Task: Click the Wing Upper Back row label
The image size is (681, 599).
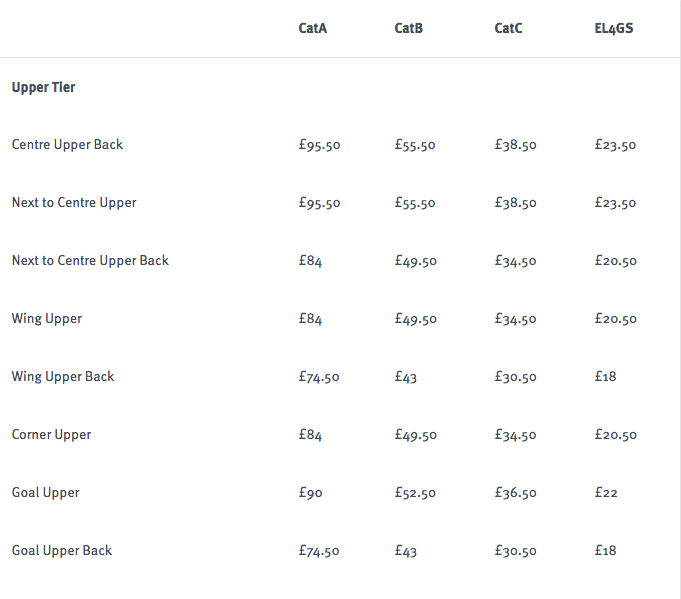Action: click(63, 377)
